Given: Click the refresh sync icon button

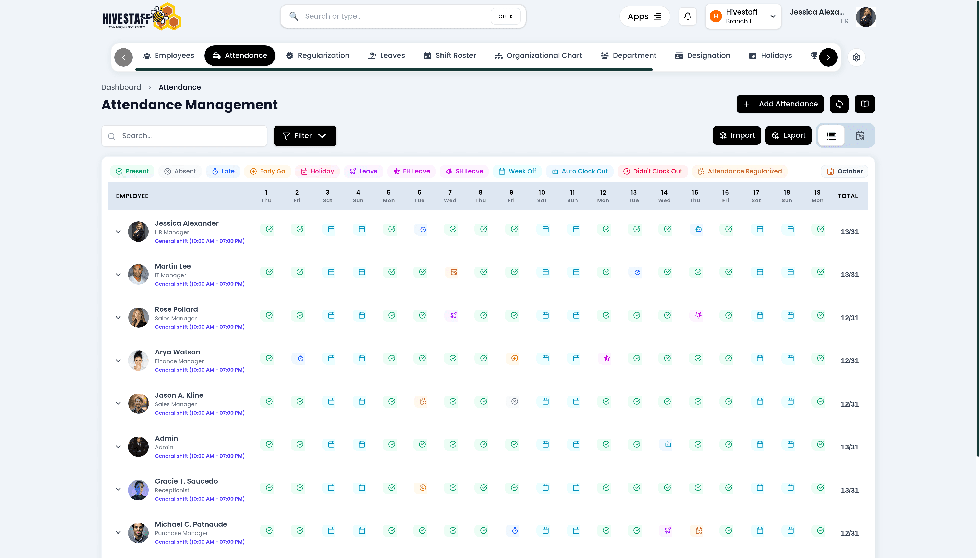Looking at the screenshot, I should 839,104.
